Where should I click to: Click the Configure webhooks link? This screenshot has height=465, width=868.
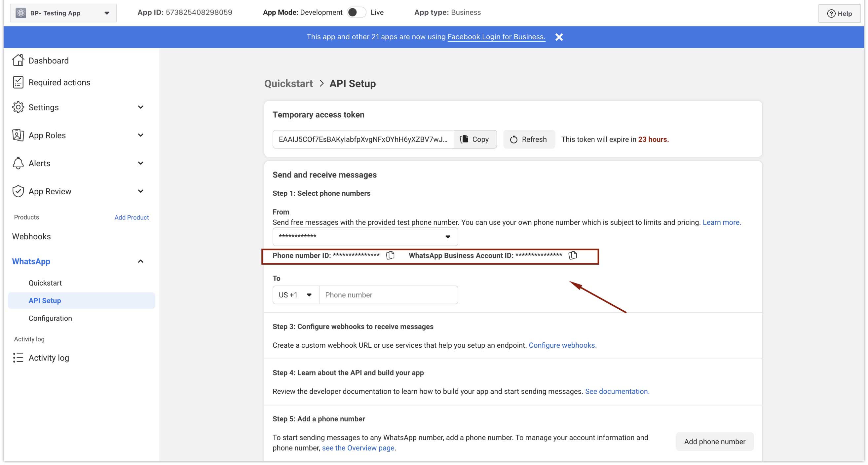point(562,345)
